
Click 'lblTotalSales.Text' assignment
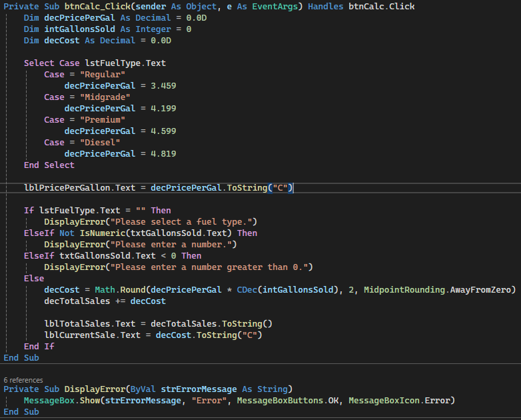point(90,324)
